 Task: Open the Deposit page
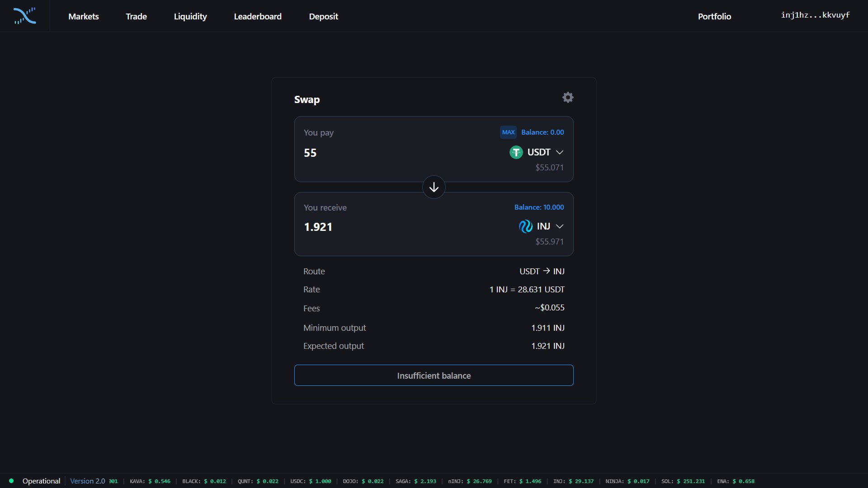[x=324, y=16]
